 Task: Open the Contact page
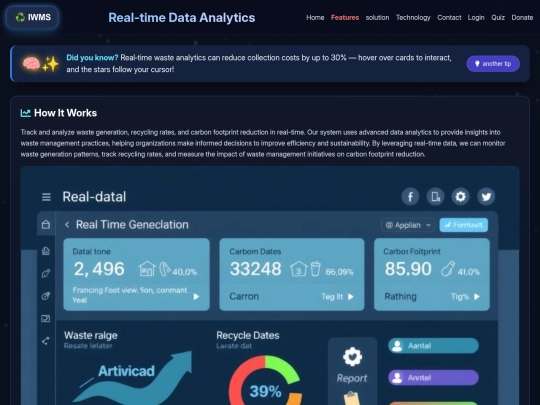(449, 18)
